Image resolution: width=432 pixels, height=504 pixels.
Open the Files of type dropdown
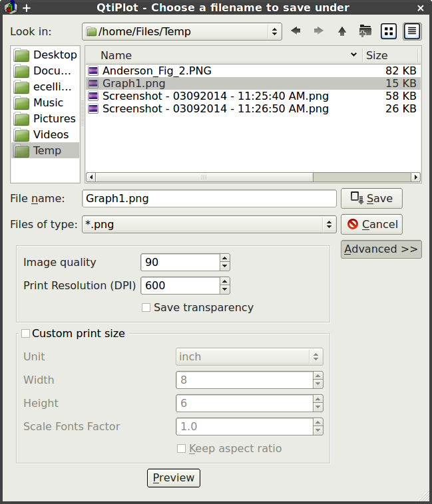[x=210, y=224]
